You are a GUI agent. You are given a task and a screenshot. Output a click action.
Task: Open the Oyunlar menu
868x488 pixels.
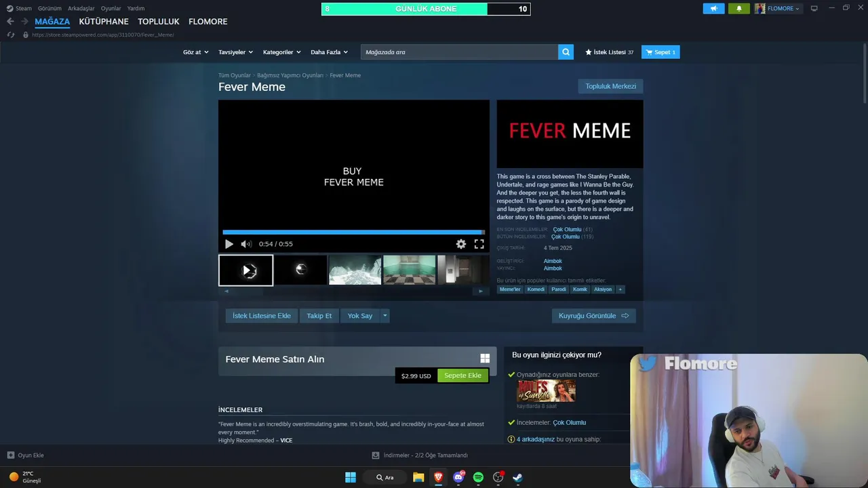pyautogui.click(x=111, y=8)
